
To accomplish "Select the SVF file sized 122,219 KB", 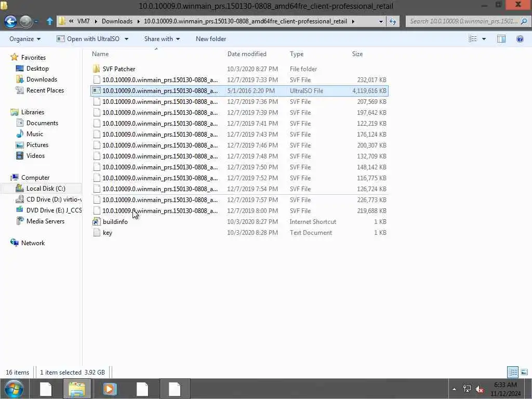I will pyautogui.click(x=239, y=124).
